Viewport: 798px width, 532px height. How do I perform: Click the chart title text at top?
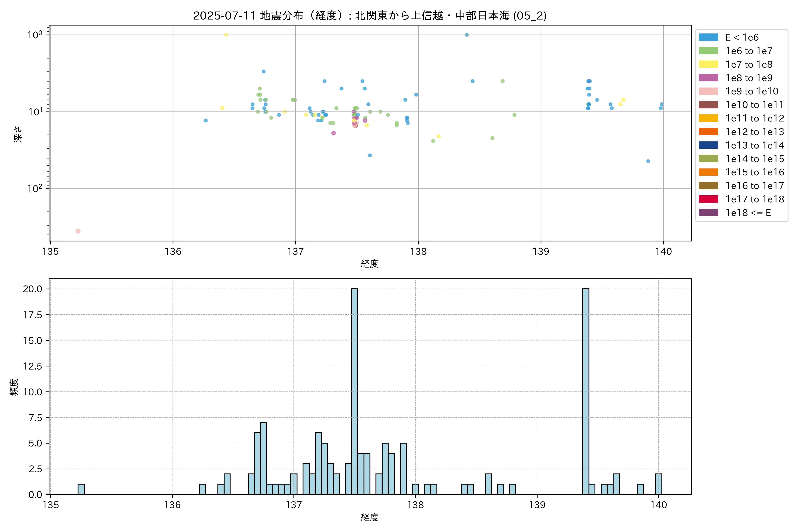pyautogui.click(x=370, y=16)
